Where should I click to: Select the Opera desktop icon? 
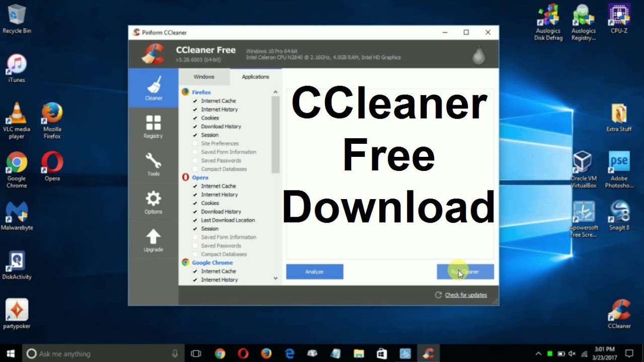point(52,166)
